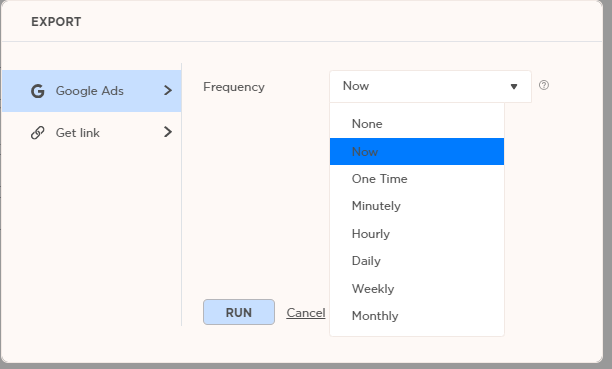Choose Monthly from the frequency list
The height and width of the screenshot is (369, 612).
pyautogui.click(x=417, y=316)
